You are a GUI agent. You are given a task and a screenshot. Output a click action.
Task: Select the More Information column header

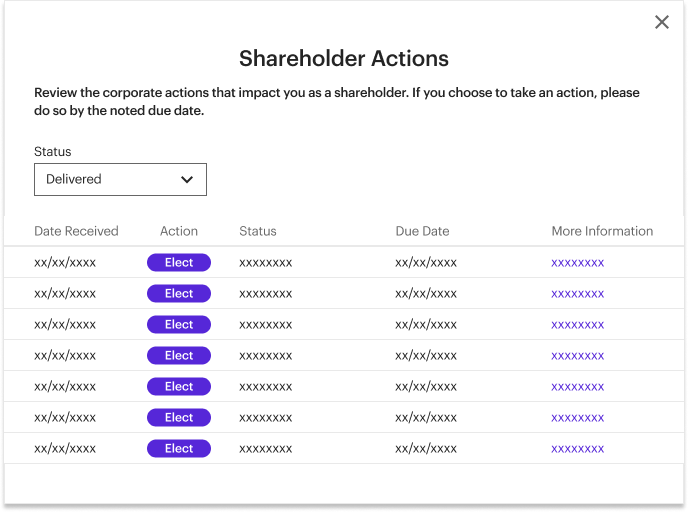tap(602, 231)
